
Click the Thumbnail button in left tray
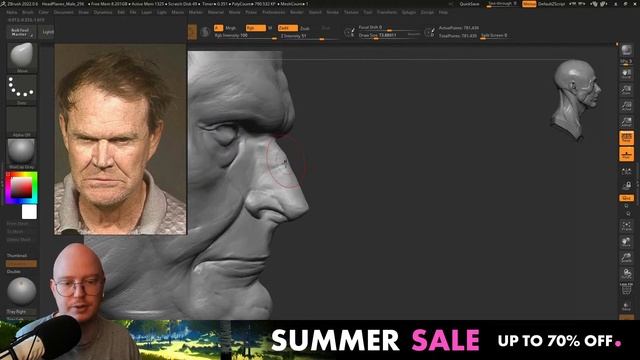pyautogui.click(x=16, y=256)
